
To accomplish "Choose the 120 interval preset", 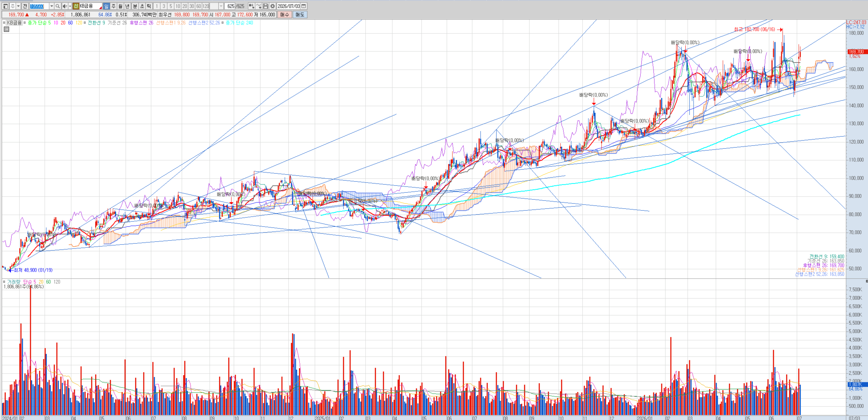I will coord(206,6).
